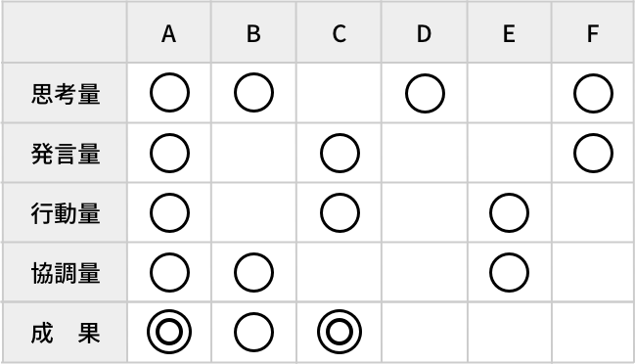Click the empty 成果 cell under column E
The image size is (635, 364).
pos(509,333)
